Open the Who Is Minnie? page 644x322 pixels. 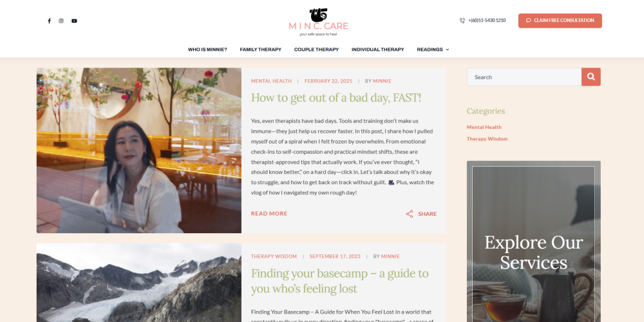[x=207, y=50]
